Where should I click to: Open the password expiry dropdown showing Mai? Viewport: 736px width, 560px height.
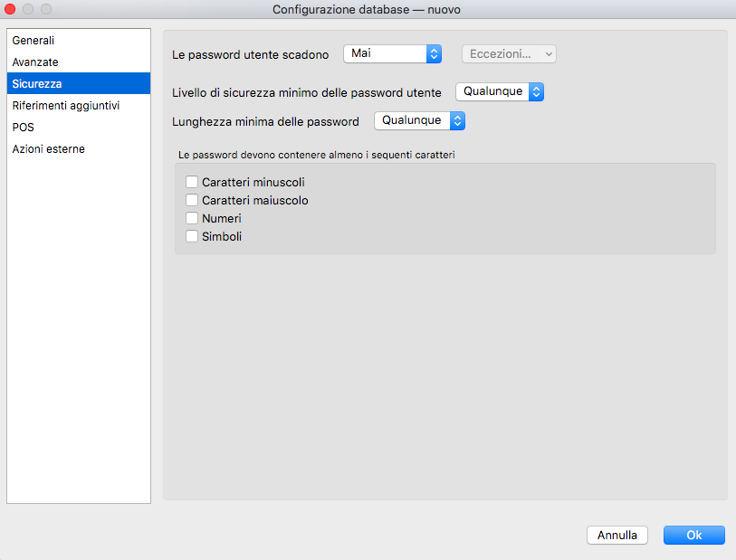tap(392, 54)
